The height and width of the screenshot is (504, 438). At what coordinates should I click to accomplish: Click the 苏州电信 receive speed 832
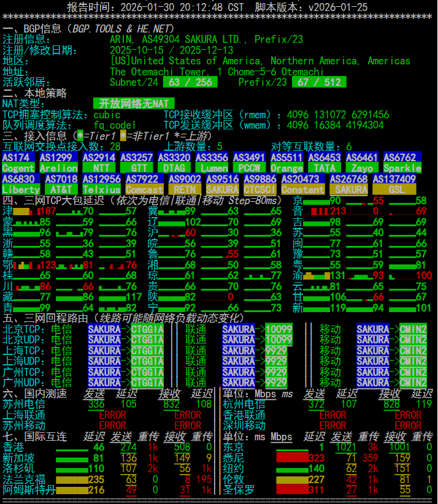pyautogui.click(x=171, y=404)
